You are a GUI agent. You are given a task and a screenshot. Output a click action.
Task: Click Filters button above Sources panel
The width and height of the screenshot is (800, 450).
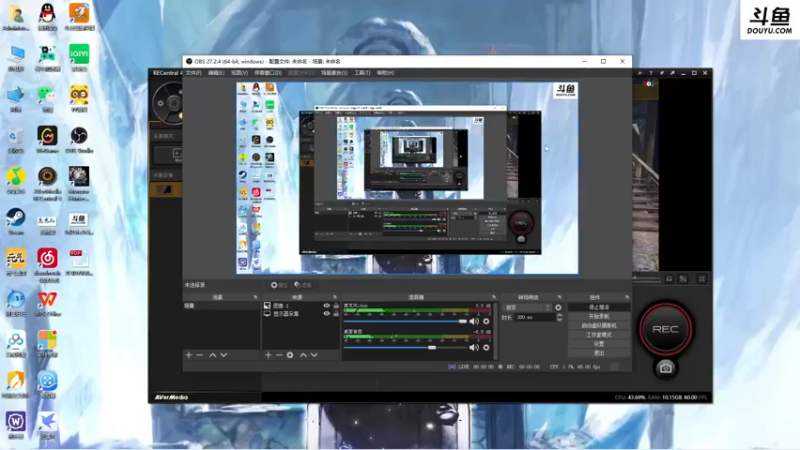click(303, 285)
